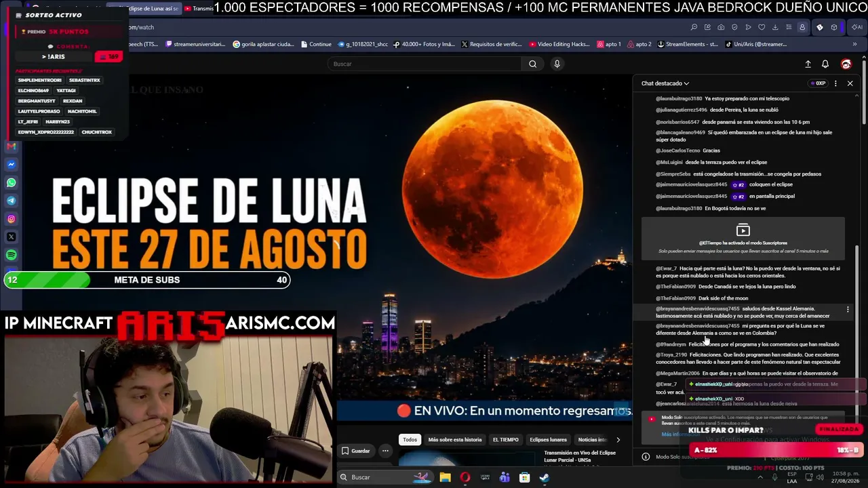Open the 'apto 1' bookmark
This screenshot has height=488, width=868.
(x=609, y=44)
